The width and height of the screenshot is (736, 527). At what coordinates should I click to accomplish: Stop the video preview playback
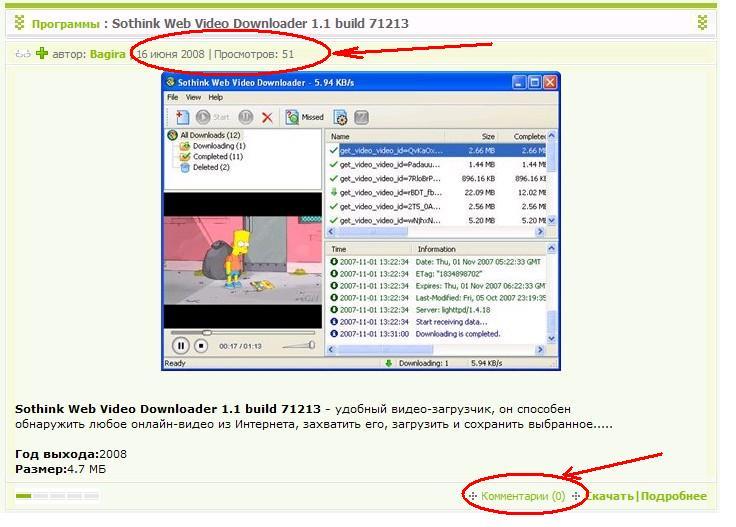pyautogui.click(x=201, y=346)
